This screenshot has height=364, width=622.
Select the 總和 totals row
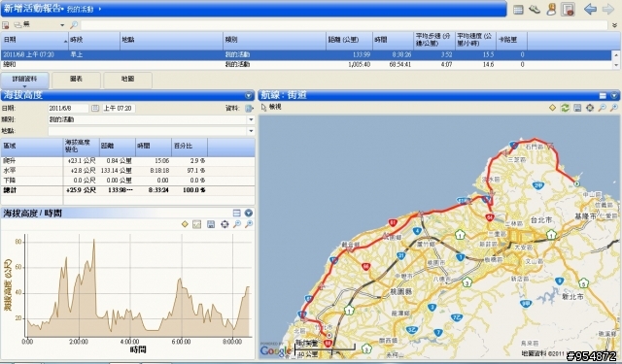(x=306, y=65)
